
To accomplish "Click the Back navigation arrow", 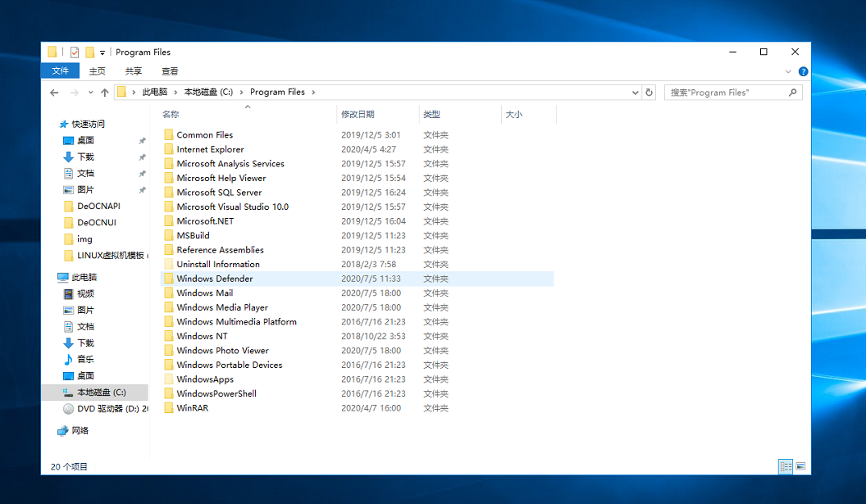I will point(55,93).
